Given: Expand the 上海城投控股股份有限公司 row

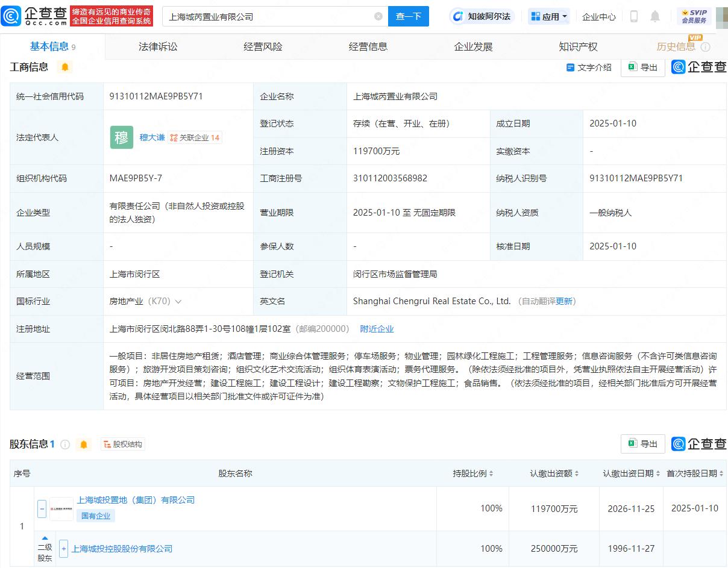Looking at the screenshot, I should 64,549.
